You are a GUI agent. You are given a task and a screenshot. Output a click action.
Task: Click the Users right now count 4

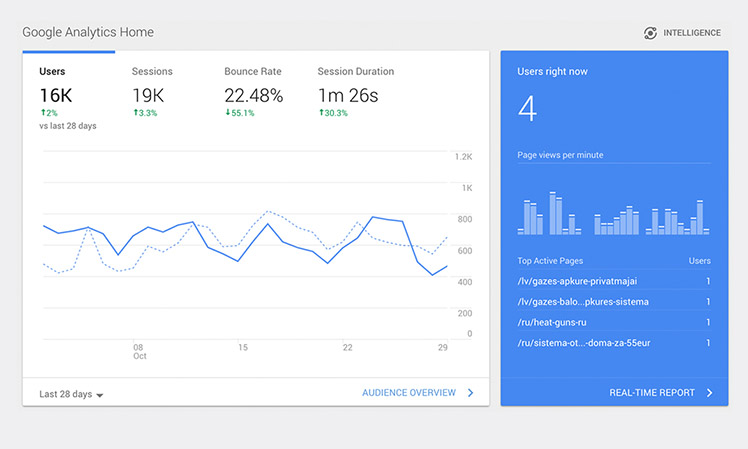(x=528, y=109)
